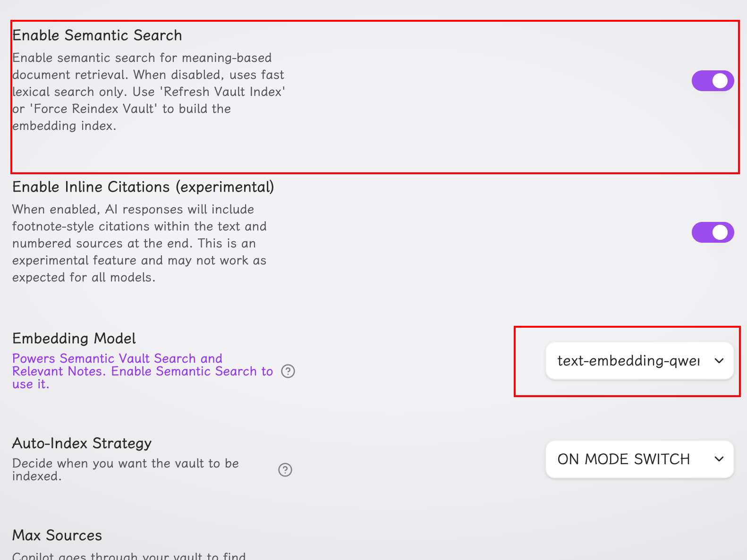Click the purple "Powers Semantic Vault Search" text

117,359
